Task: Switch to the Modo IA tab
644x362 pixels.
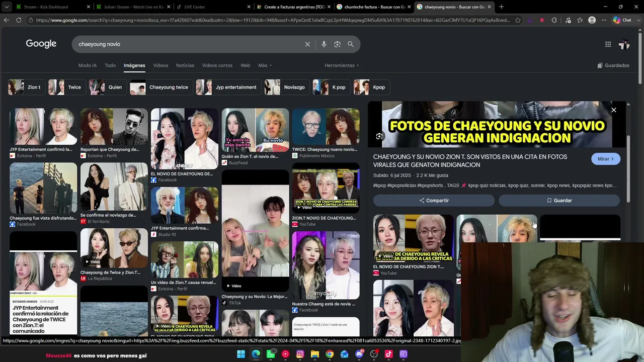Action: pyautogui.click(x=88, y=65)
